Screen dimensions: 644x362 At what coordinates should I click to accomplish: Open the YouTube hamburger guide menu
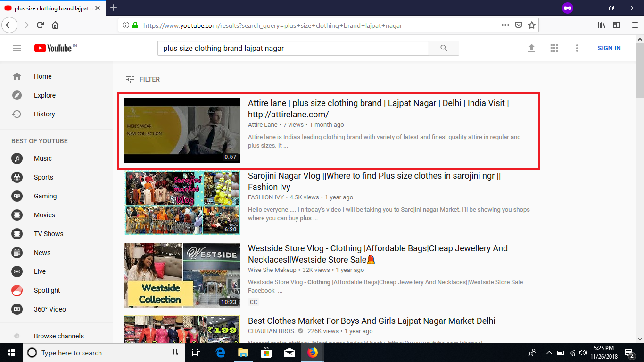coord(17,48)
